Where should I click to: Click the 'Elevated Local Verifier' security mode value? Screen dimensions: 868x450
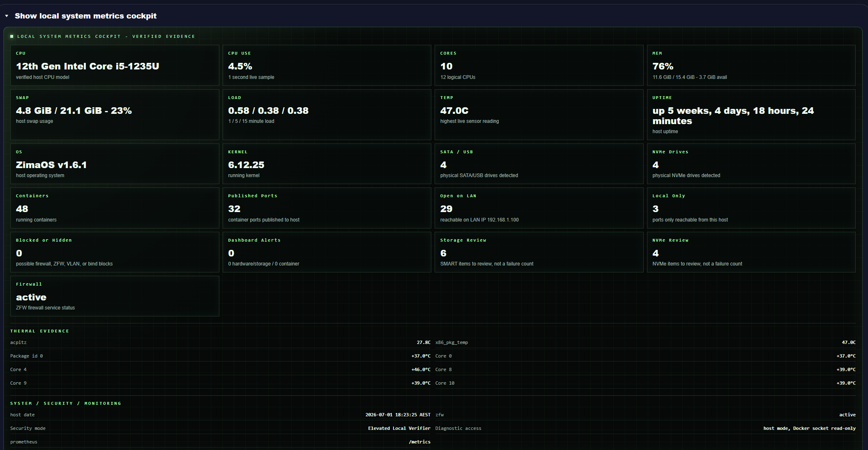[399, 428]
